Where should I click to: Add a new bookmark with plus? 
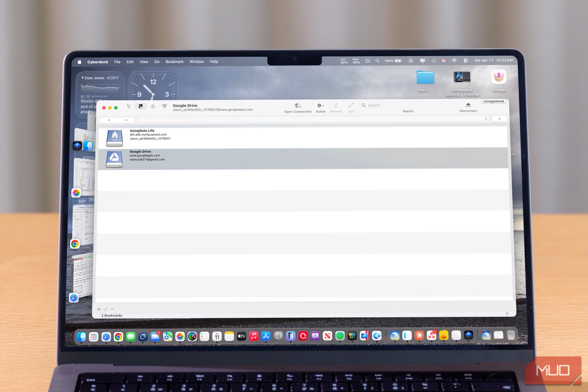click(x=99, y=309)
